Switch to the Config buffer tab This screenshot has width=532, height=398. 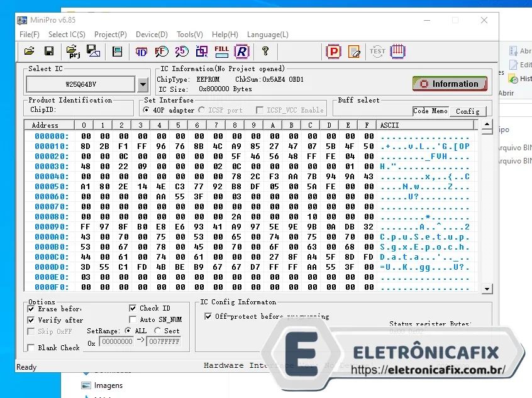point(467,111)
